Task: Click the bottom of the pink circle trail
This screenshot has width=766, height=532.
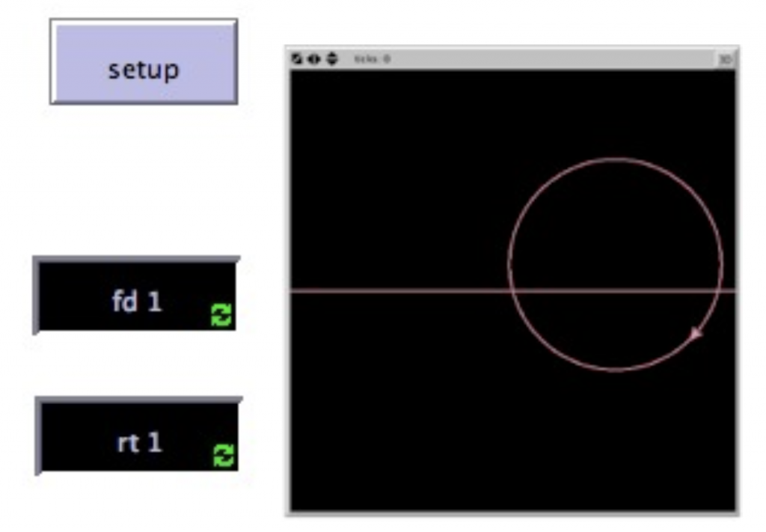Action: (x=615, y=369)
